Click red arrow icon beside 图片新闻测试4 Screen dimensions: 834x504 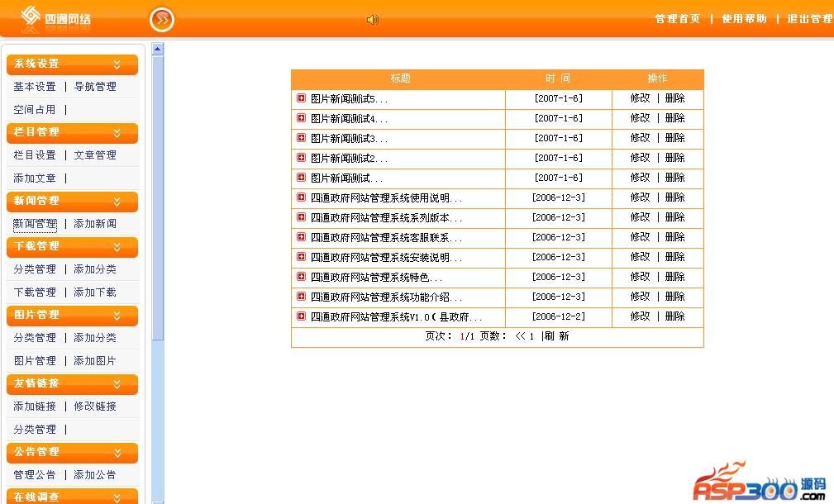click(x=301, y=117)
